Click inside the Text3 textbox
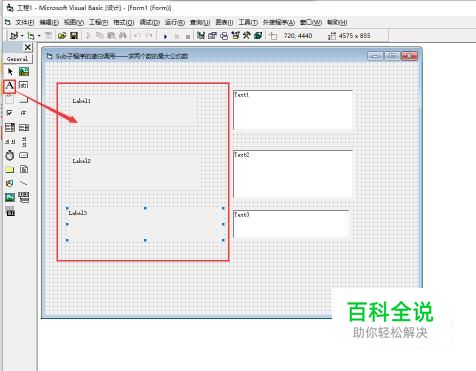The image size is (476, 371). [291, 223]
